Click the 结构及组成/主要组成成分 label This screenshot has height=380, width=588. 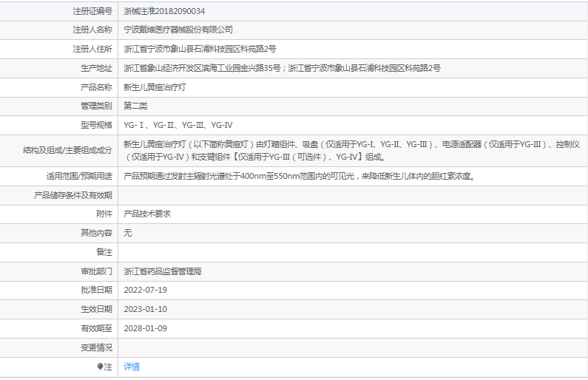click(67, 150)
